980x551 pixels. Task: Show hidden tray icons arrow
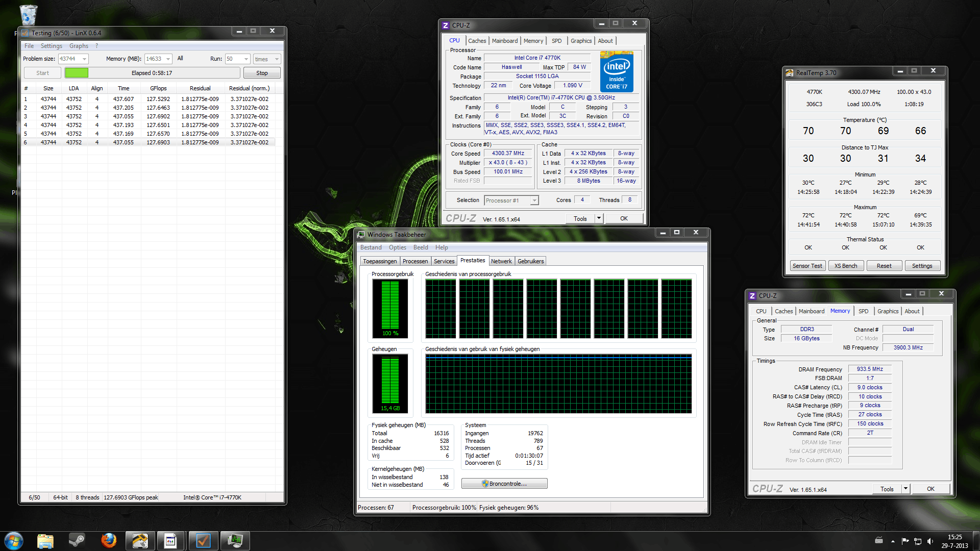pos(893,541)
